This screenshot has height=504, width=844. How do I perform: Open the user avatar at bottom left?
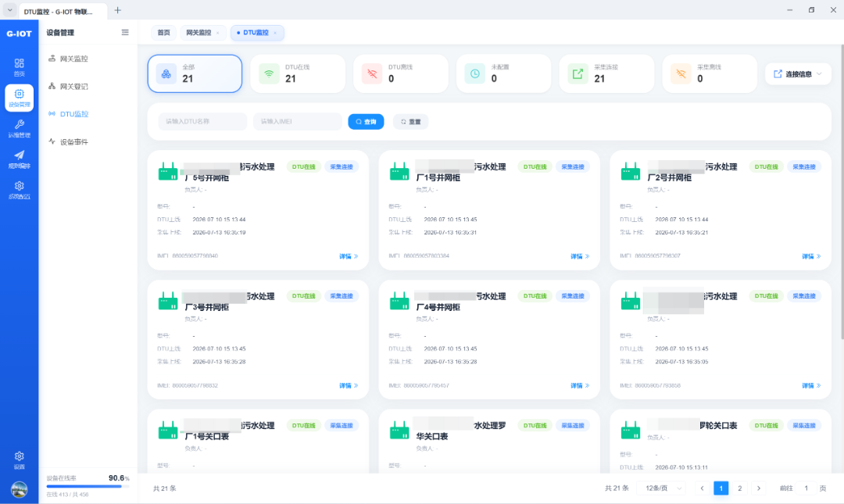(x=19, y=489)
